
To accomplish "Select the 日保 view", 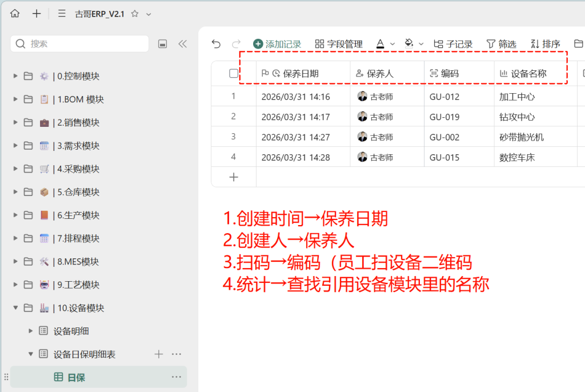I will [98, 377].
